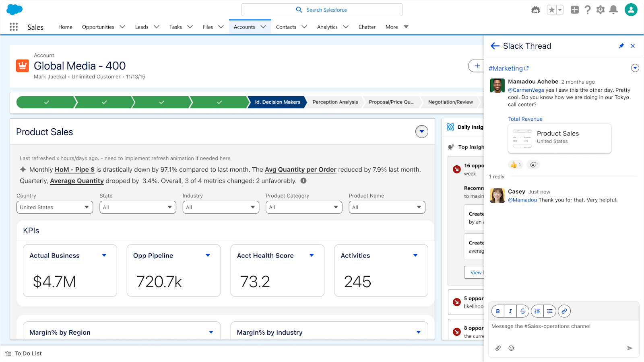The image size is (644, 362).
Task: Toggle italic formatting in composer
Action: click(x=510, y=311)
